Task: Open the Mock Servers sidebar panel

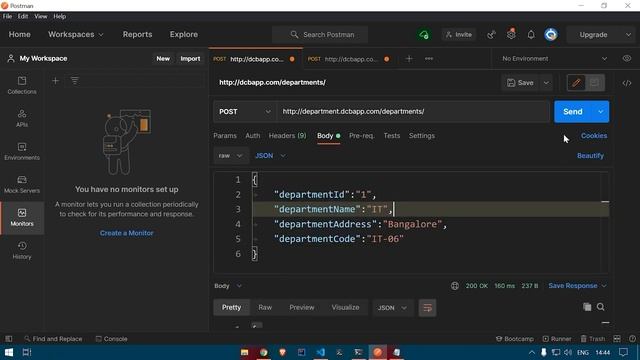Action: [x=22, y=184]
